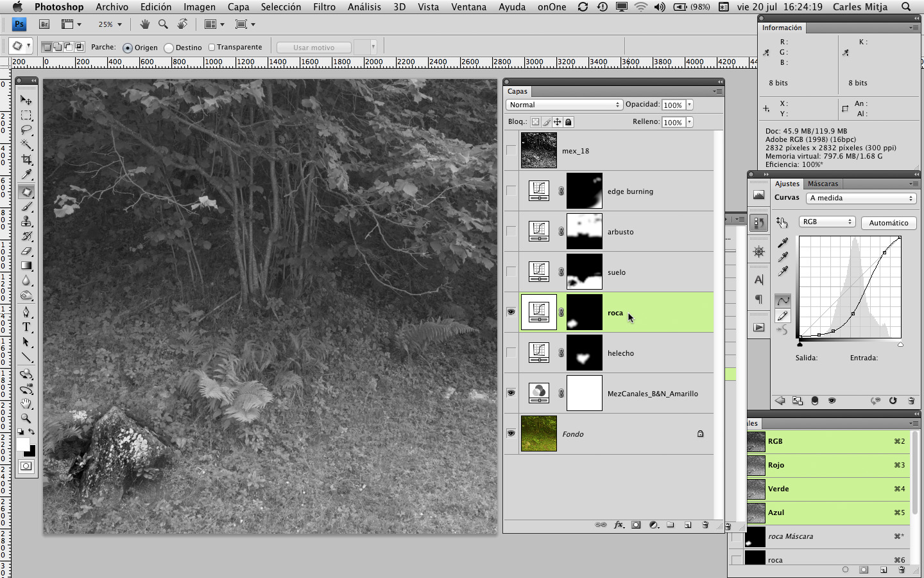
Task: Select the Zoom tool in toolbox
Action: [x=26, y=418]
